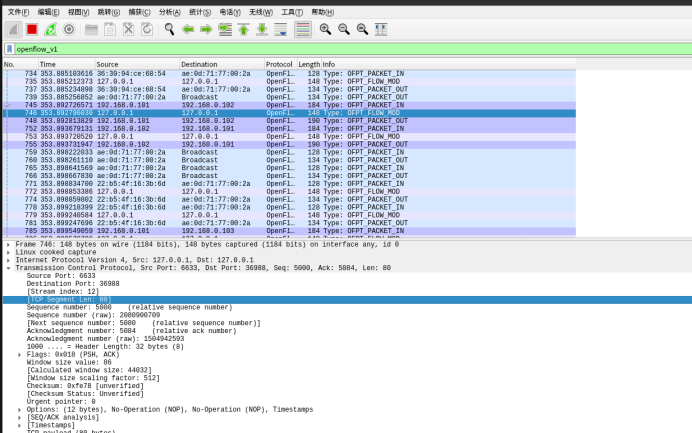Select 'Source Port: 6633' field

(x=61, y=276)
